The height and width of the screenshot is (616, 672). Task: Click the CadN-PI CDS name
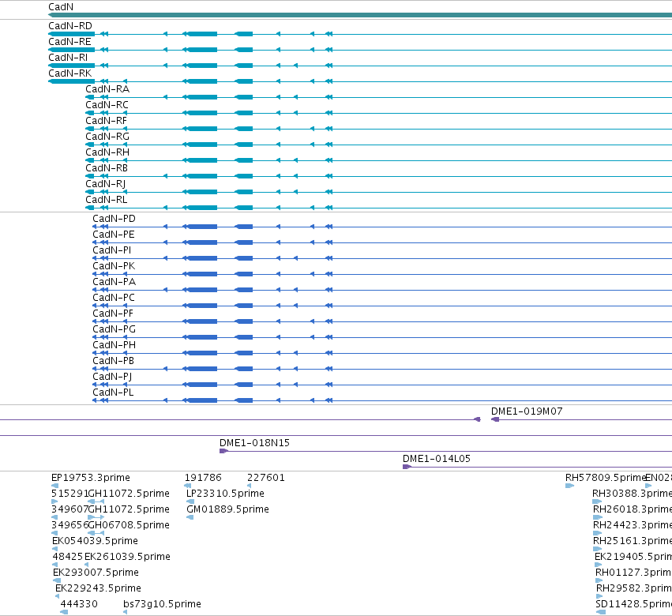coord(112,250)
